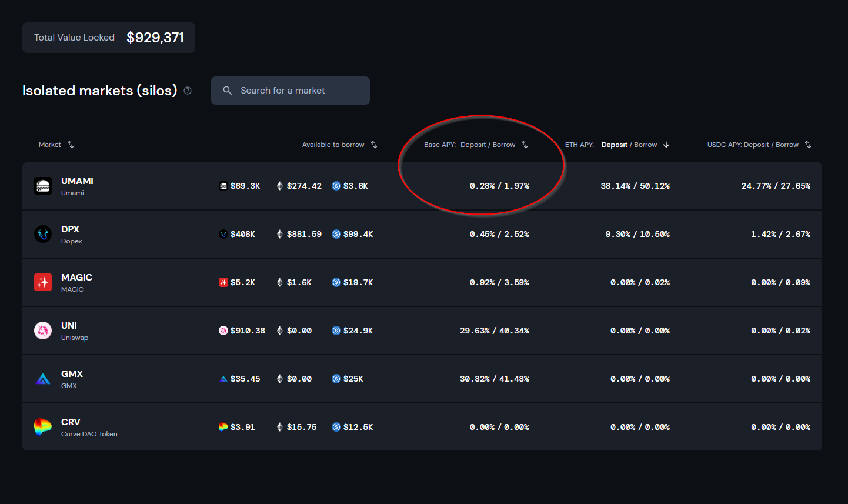Screen dimensions: 848x504
Task: Click the small GMX icon beside $35.45
Action: coord(223,379)
